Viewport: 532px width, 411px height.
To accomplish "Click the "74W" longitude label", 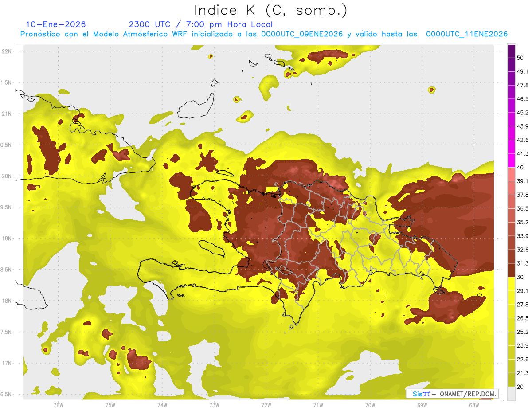I will coord(162,405).
